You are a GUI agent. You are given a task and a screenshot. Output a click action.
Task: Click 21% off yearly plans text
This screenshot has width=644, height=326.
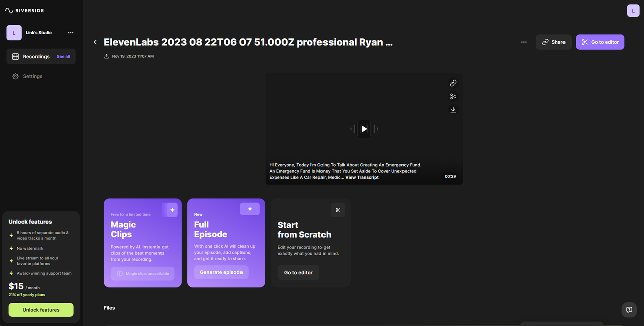point(27,295)
